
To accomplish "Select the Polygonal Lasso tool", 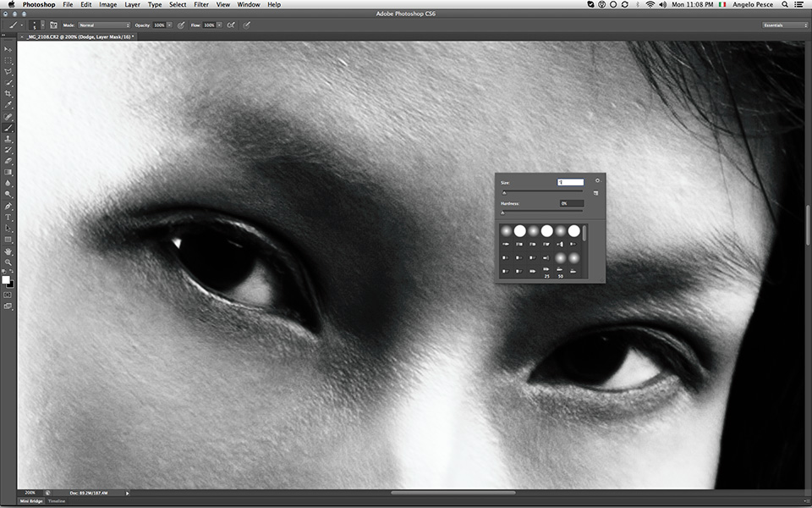I will (x=8, y=72).
